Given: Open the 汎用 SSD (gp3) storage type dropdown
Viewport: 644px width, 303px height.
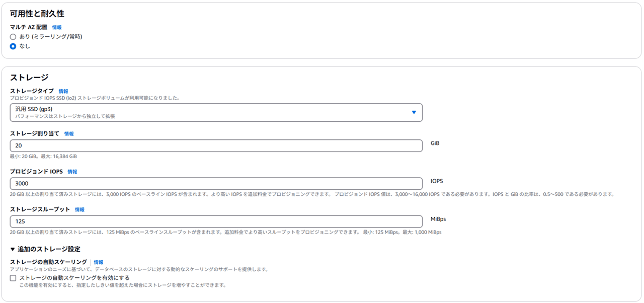Looking at the screenshot, I should (x=216, y=112).
